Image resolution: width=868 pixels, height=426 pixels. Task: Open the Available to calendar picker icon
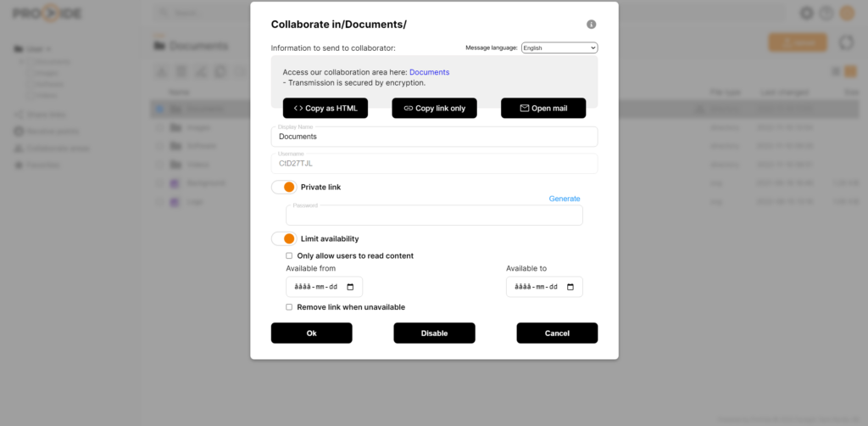tap(570, 287)
